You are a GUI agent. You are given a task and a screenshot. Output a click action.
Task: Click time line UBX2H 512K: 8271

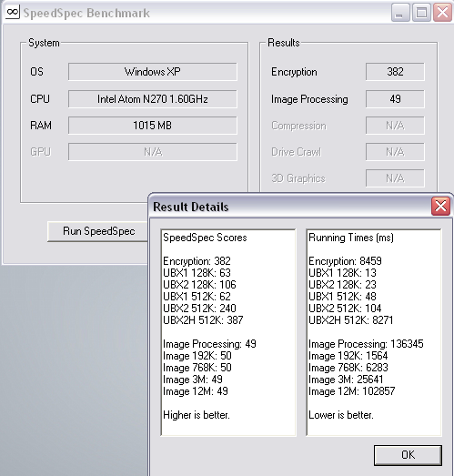(x=351, y=320)
